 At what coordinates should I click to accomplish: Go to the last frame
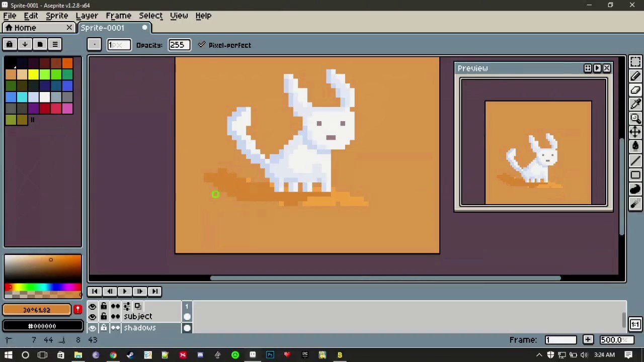pos(155,291)
